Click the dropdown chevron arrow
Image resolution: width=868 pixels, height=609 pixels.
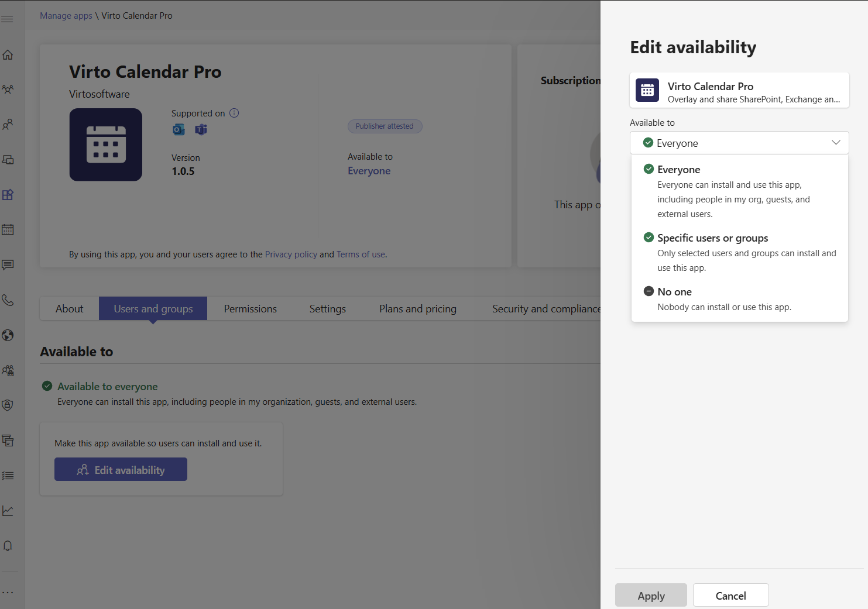836,143
